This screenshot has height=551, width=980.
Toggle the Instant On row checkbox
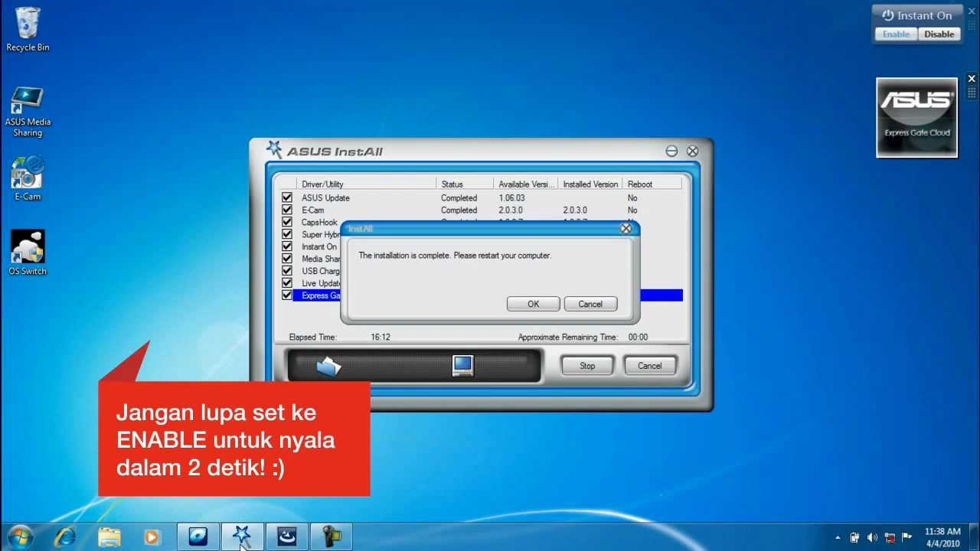287,246
